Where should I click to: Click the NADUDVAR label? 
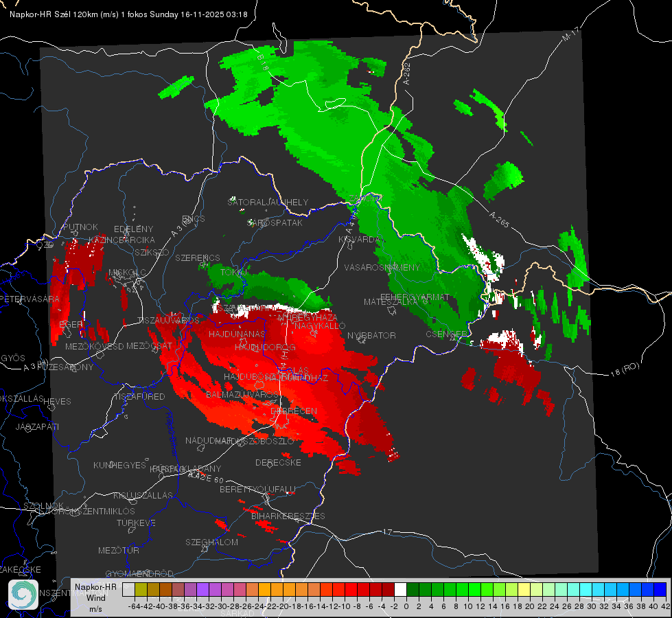click(x=209, y=440)
